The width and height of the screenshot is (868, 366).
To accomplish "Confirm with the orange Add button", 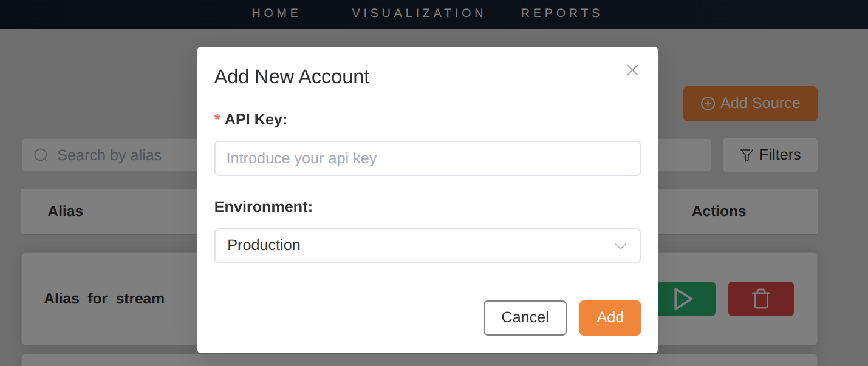I will tap(610, 317).
